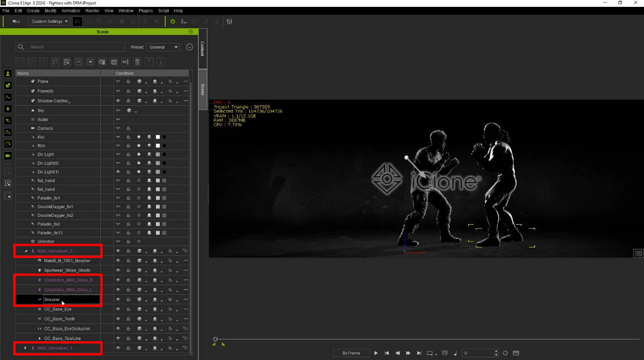Viewport: 644px width, 360px height.
Task: Open the mixer sliders icon in top toolbar
Action: [229, 21]
